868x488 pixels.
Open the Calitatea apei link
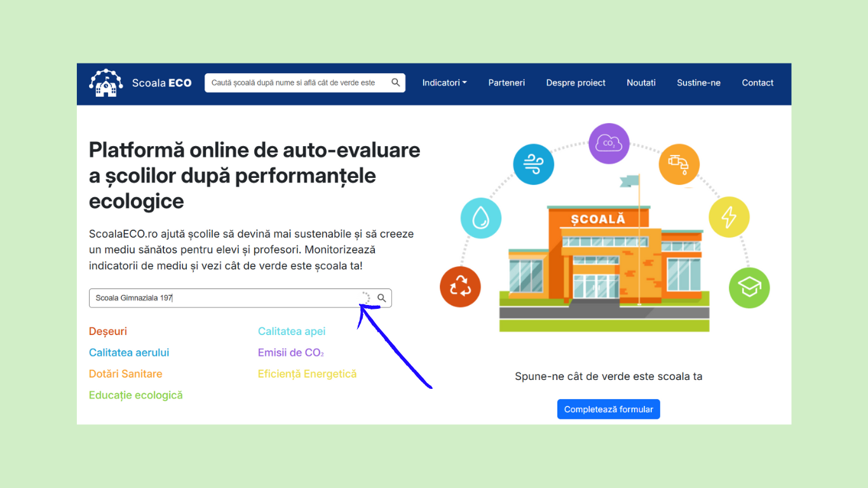click(292, 331)
